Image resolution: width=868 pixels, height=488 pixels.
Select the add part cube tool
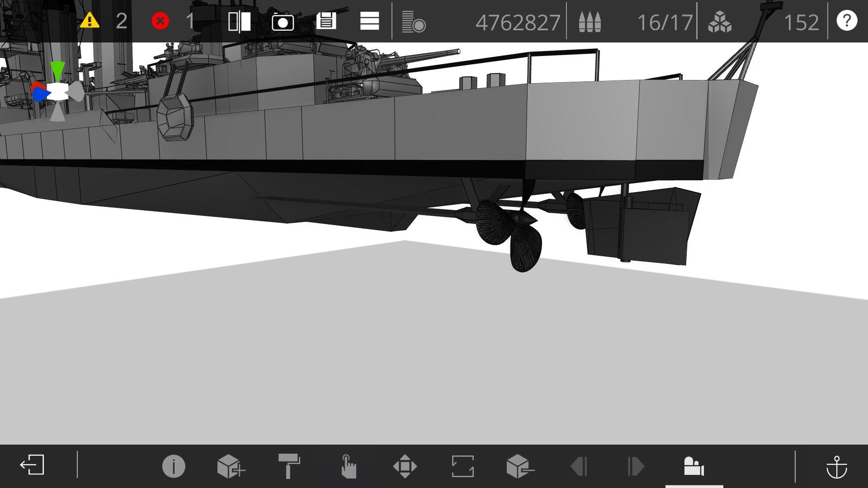click(x=231, y=466)
